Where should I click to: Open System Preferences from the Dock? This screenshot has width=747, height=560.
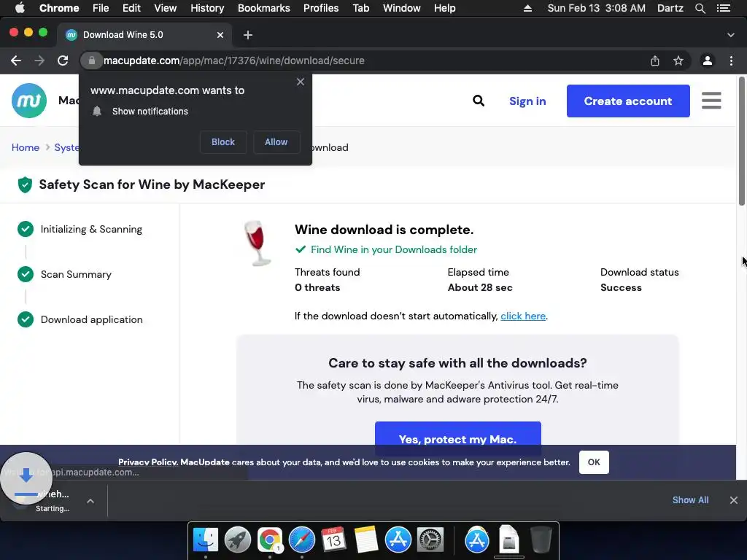click(430, 540)
